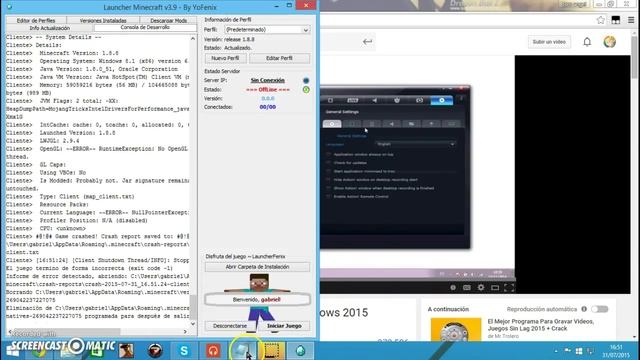Click the Sin Conexión server link
This screenshot has width=640, height=360.
click(x=268, y=80)
